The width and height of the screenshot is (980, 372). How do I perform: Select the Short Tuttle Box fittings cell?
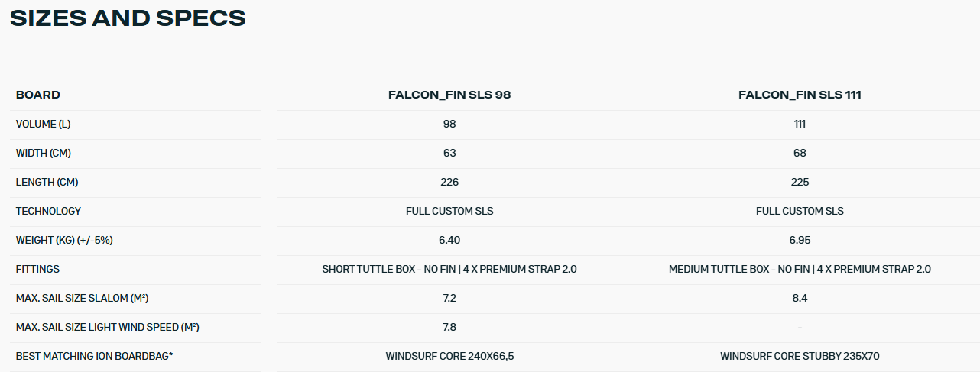point(449,269)
